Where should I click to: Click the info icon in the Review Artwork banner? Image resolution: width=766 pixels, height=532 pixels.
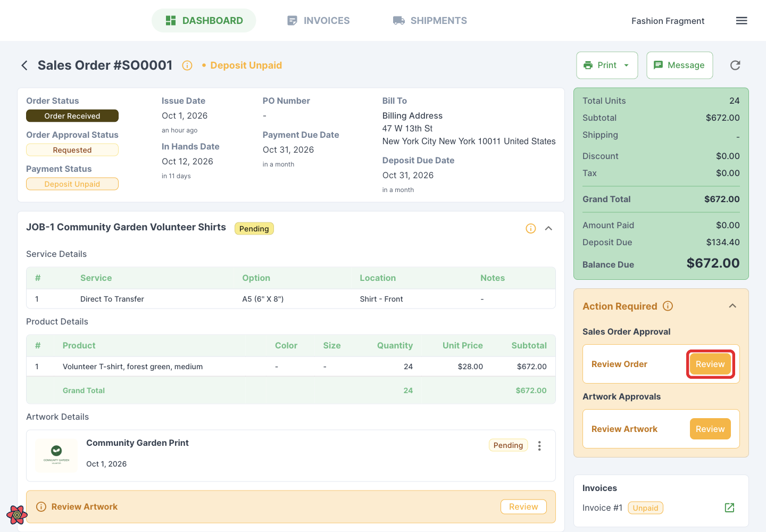pos(41,507)
